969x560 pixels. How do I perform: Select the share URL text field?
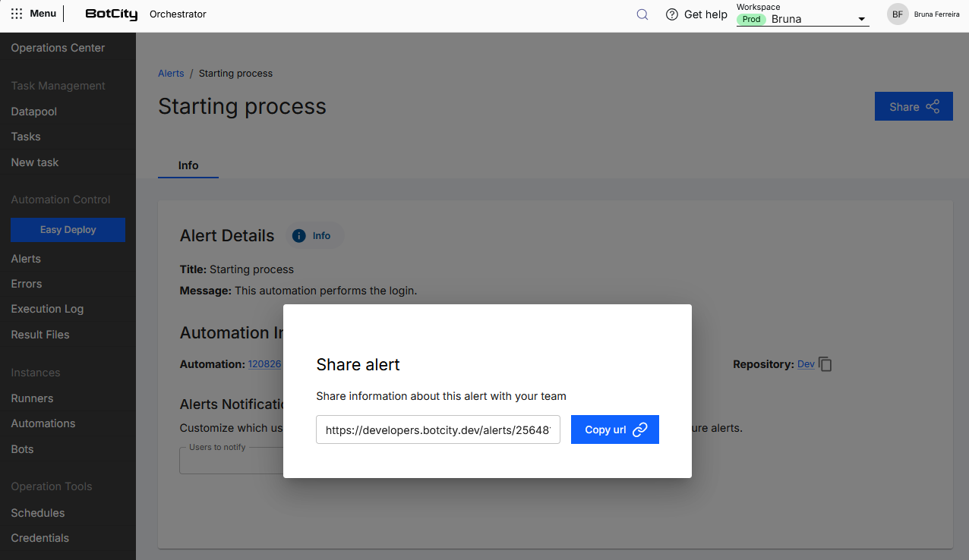[x=438, y=429]
